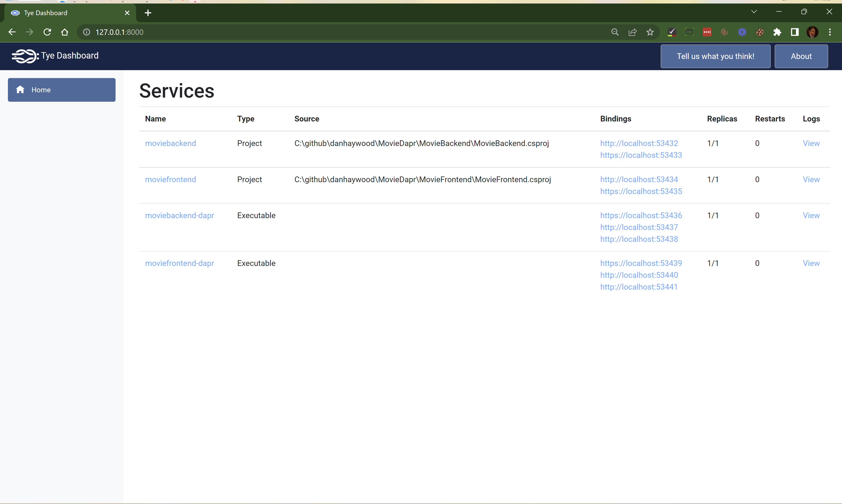
Task: Open a new browser tab
Action: pyautogui.click(x=148, y=13)
